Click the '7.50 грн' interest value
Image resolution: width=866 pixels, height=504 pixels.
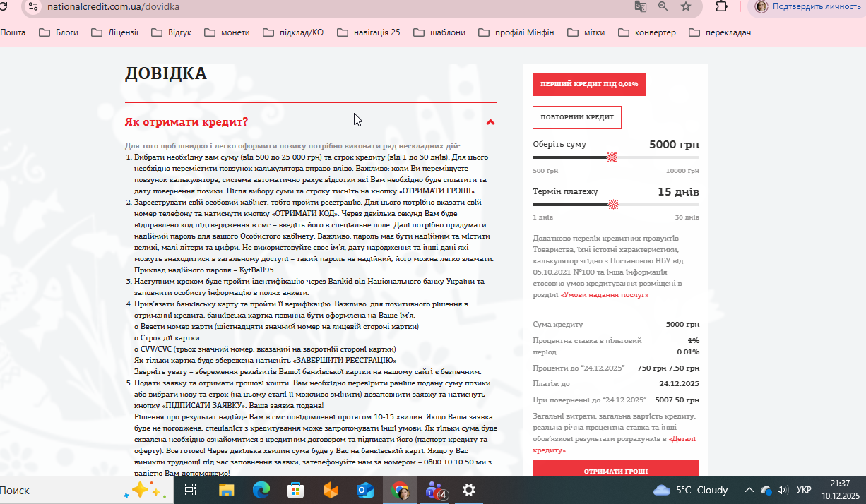[684, 368]
